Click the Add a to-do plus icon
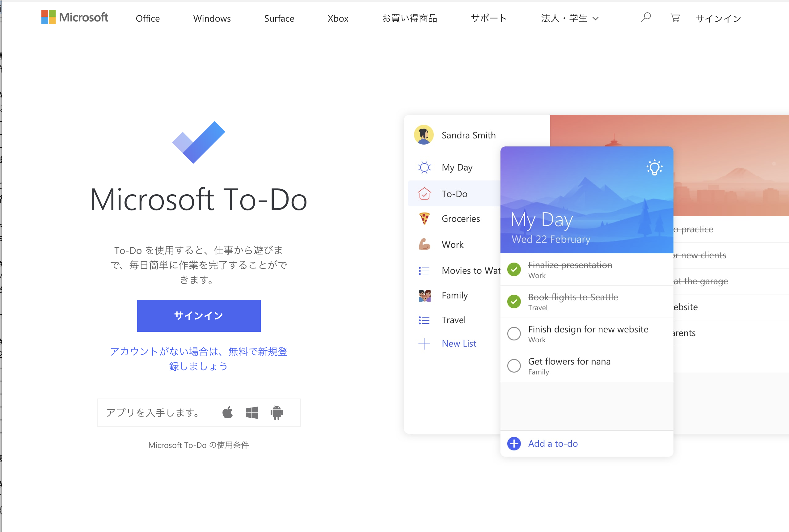 pyautogui.click(x=514, y=443)
